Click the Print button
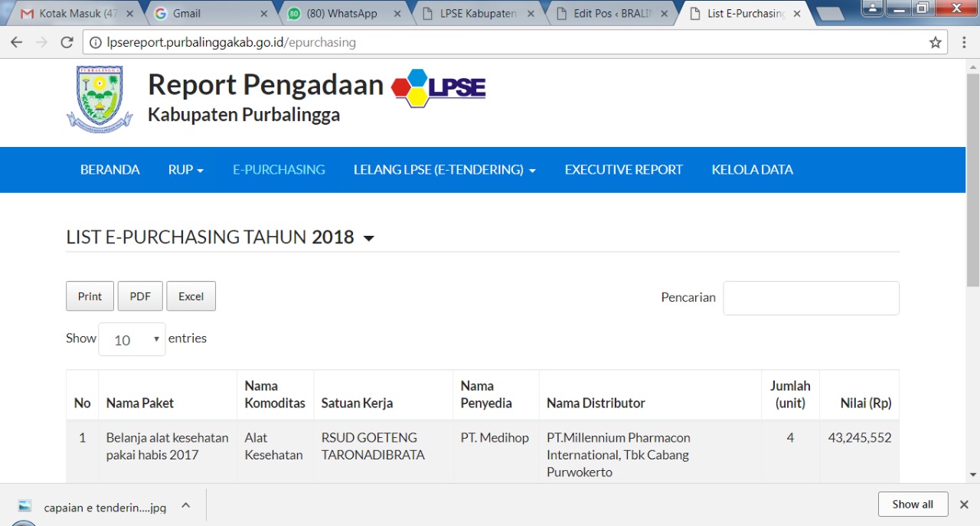This screenshot has height=526, width=980. pos(90,296)
